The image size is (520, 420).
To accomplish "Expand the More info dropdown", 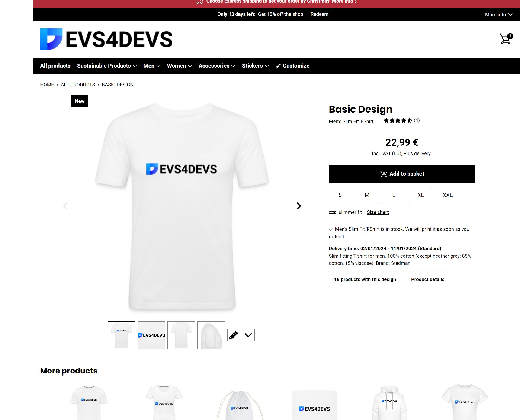I will [499, 15].
